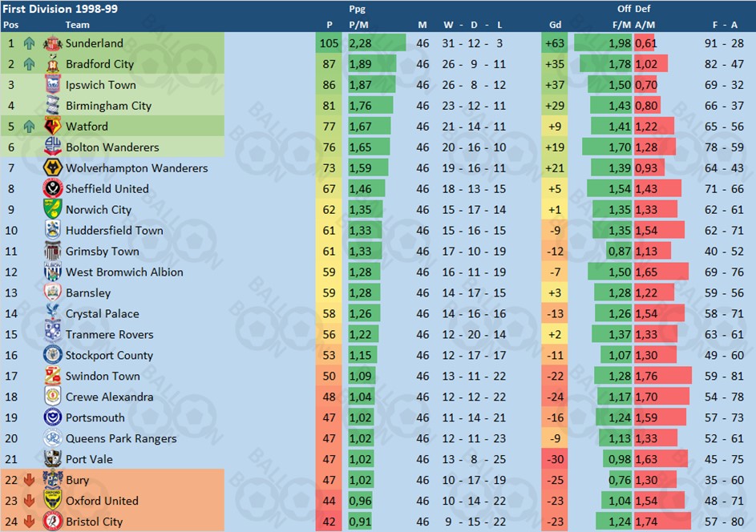Click Sunderland's green promotion arrow
This screenshot has height=532, width=756.
click(x=30, y=43)
